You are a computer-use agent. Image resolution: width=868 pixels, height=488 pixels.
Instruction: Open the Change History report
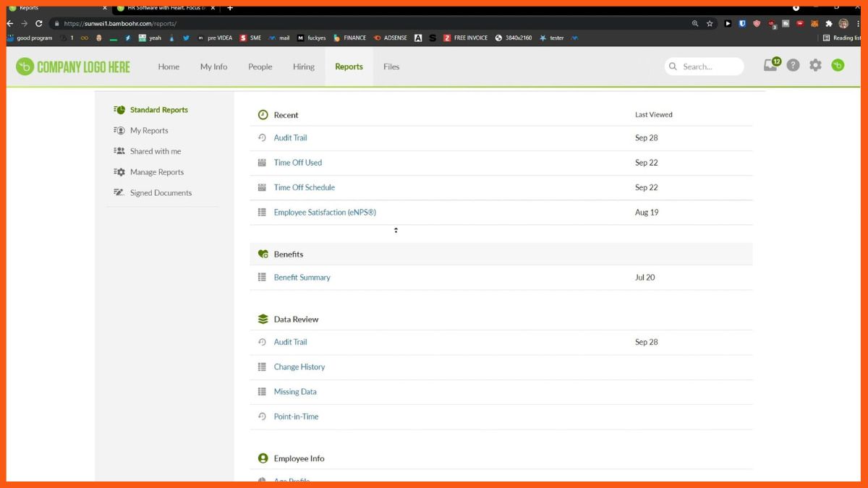299,367
